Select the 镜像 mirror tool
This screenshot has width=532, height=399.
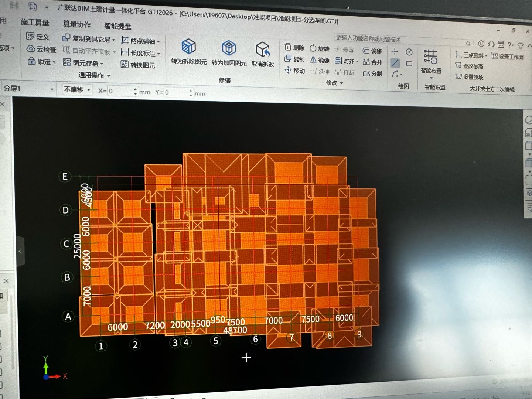[320, 60]
